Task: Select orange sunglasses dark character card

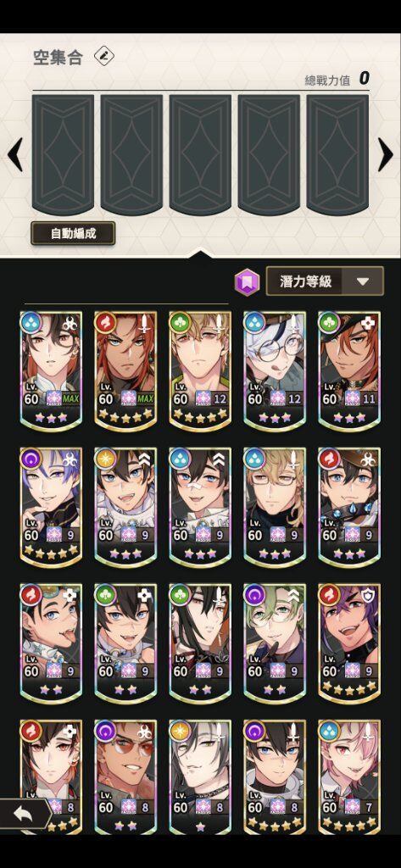Action: coord(125,776)
